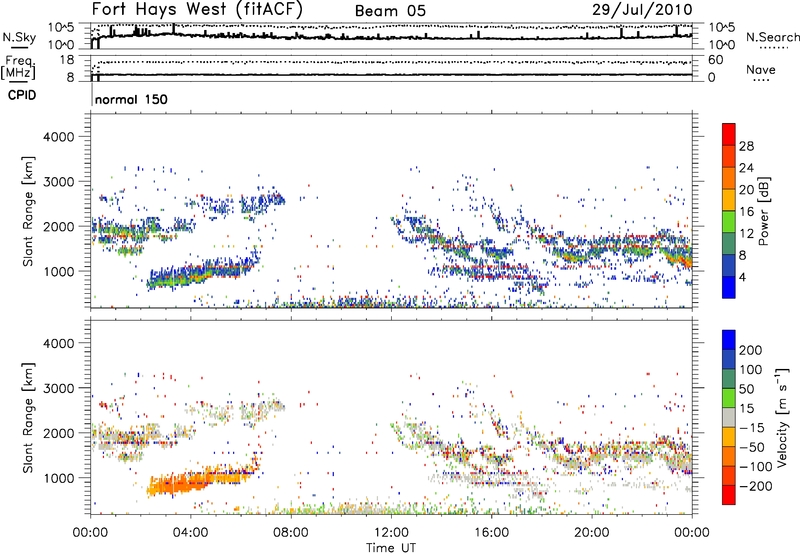
Task: Click the 4000 tick on velocity panel
Action: click(x=58, y=343)
